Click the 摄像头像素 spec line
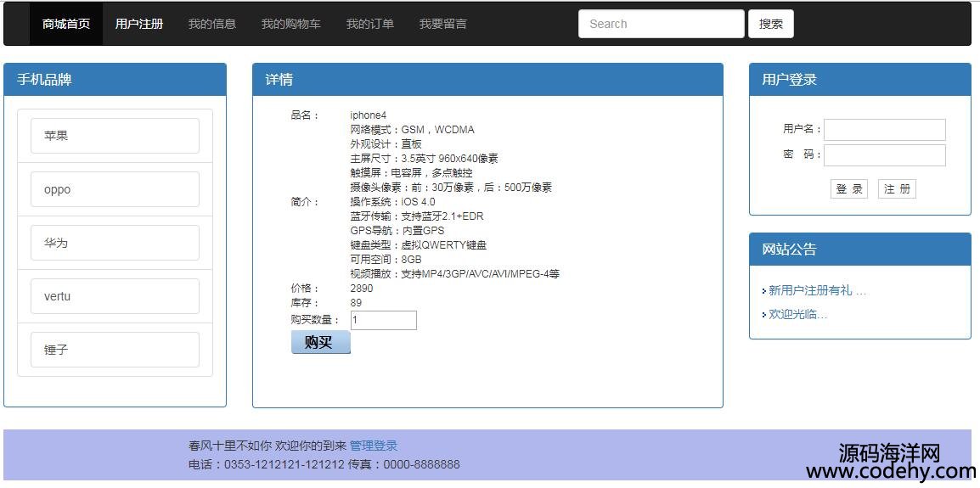 pyautogui.click(x=451, y=188)
